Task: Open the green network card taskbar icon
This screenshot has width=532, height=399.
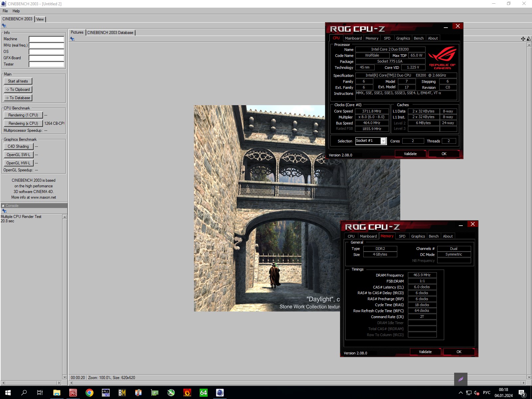Action: pos(155,393)
